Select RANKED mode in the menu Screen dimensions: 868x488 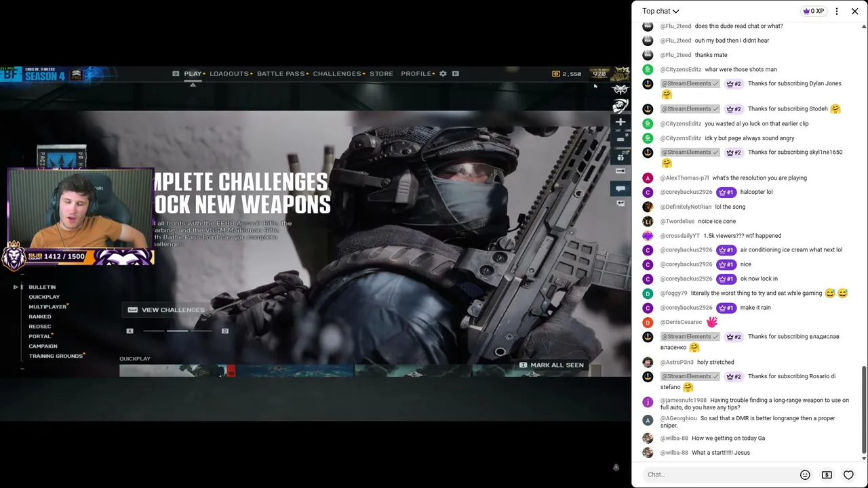40,317
